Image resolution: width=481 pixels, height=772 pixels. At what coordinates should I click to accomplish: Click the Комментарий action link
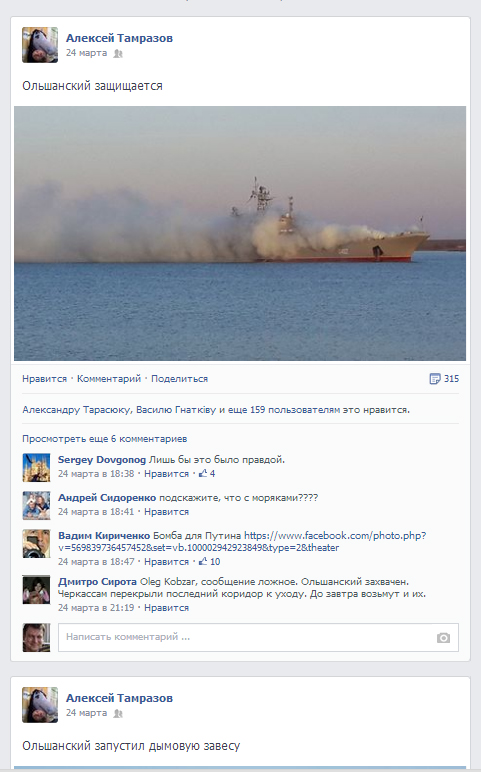point(109,379)
